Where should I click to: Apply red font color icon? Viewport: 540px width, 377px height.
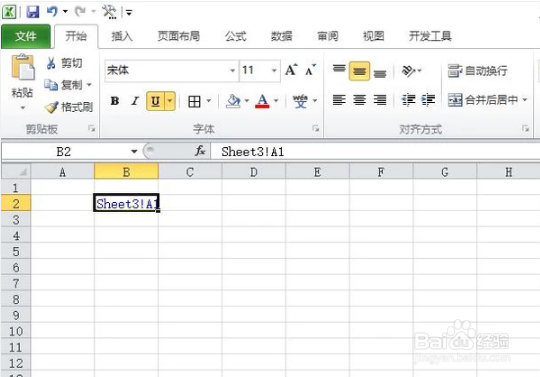click(x=262, y=101)
